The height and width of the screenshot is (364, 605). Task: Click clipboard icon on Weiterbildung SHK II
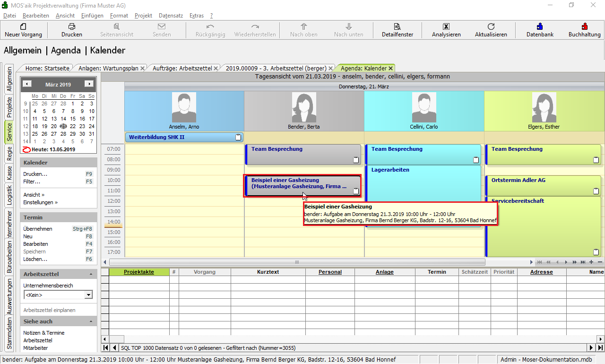tap(239, 138)
